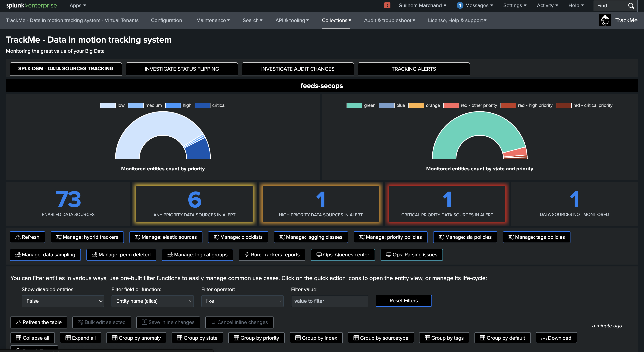Click Group by default button

(x=503, y=338)
